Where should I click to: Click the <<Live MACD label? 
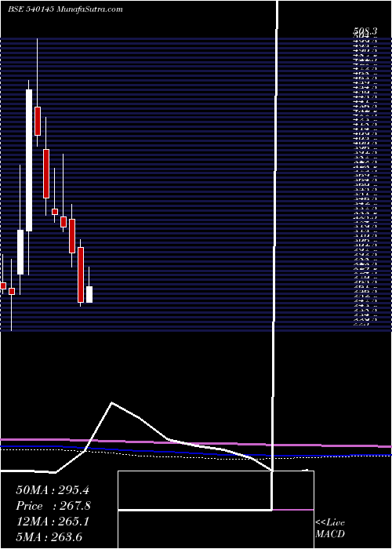click(330, 529)
